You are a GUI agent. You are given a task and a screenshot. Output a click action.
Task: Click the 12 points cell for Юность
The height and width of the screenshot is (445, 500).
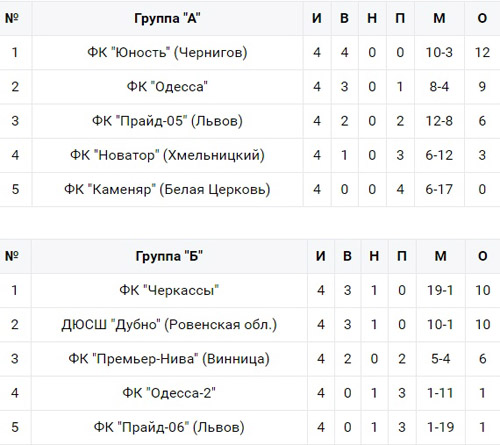click(x=482, y=52)
